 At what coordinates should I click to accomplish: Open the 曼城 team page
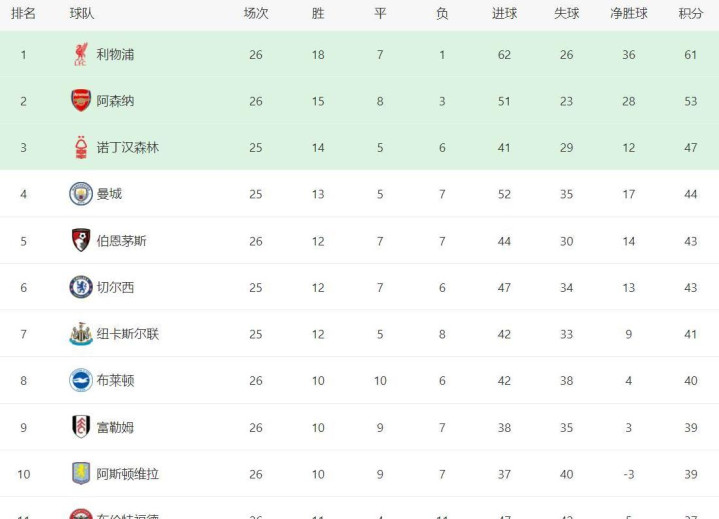click(x=109, y=194)
